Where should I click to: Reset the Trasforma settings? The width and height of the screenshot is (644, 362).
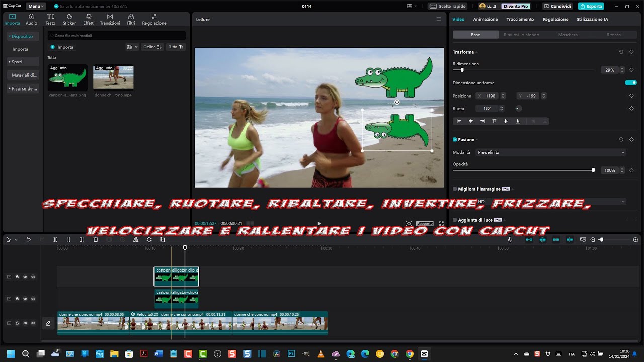click(x=621, y=52)
